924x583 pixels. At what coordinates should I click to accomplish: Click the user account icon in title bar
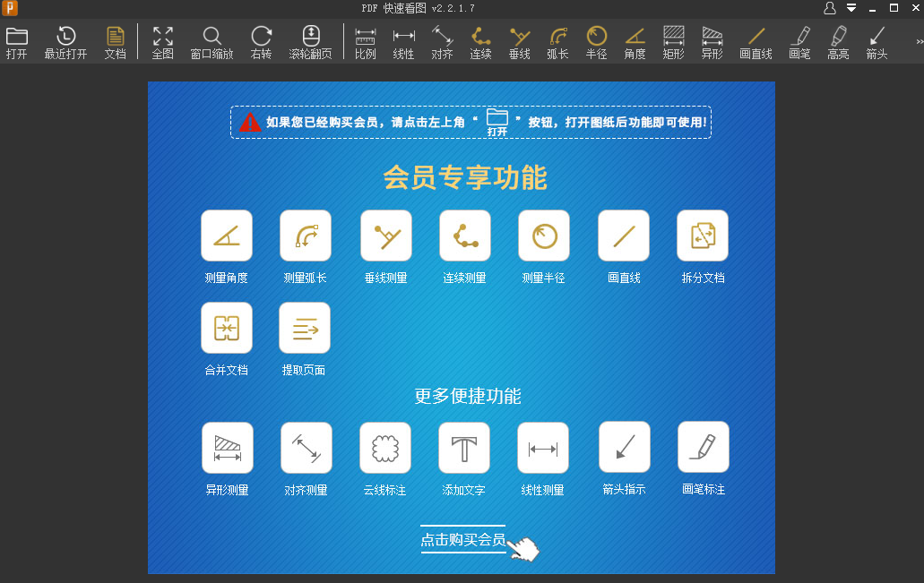tap(831, 7)
